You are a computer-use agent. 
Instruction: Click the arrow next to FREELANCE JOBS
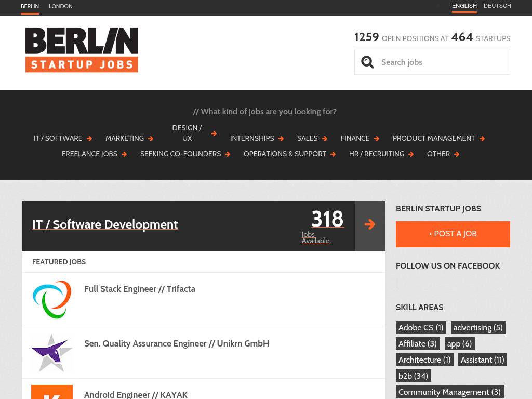(124, 154)
